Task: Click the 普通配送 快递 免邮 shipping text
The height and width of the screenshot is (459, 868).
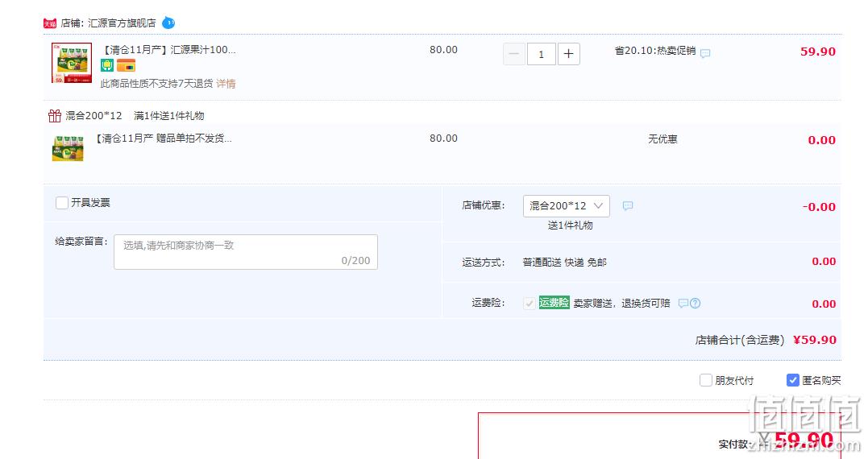Action: click(x=565, y=263)
